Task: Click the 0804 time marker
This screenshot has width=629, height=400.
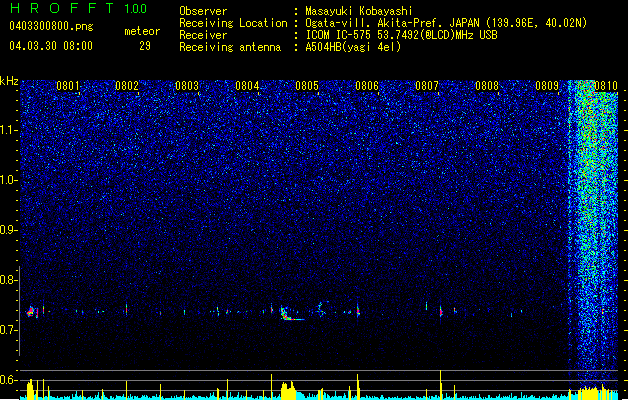Action: click(x=247, y=86)
